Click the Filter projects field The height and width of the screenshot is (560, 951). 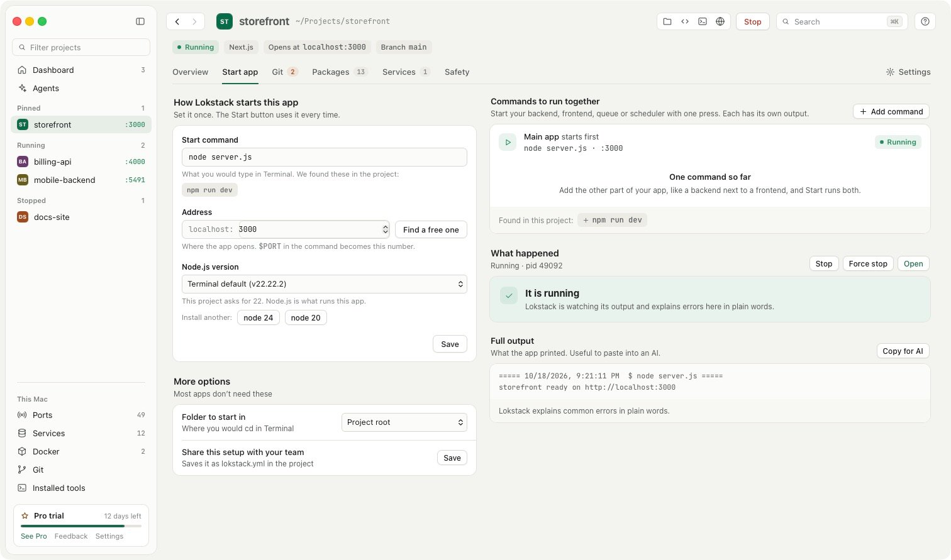coord(81,47)
